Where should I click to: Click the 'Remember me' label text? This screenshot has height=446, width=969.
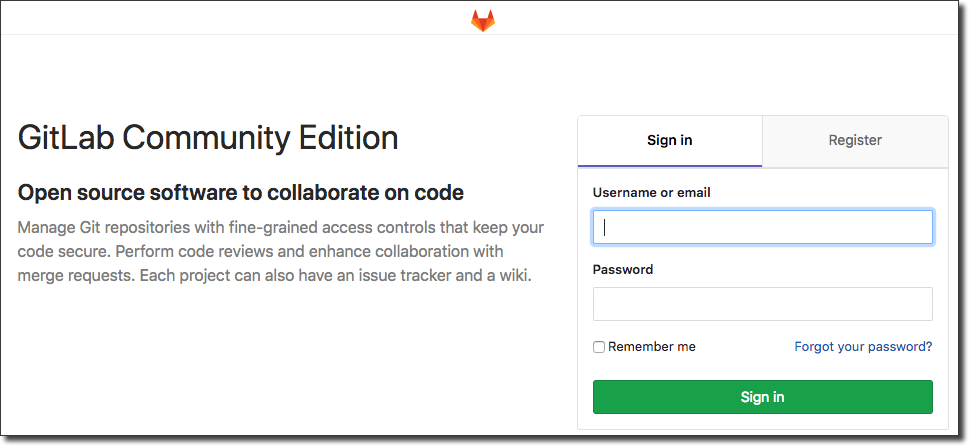[x=651, y=347]
